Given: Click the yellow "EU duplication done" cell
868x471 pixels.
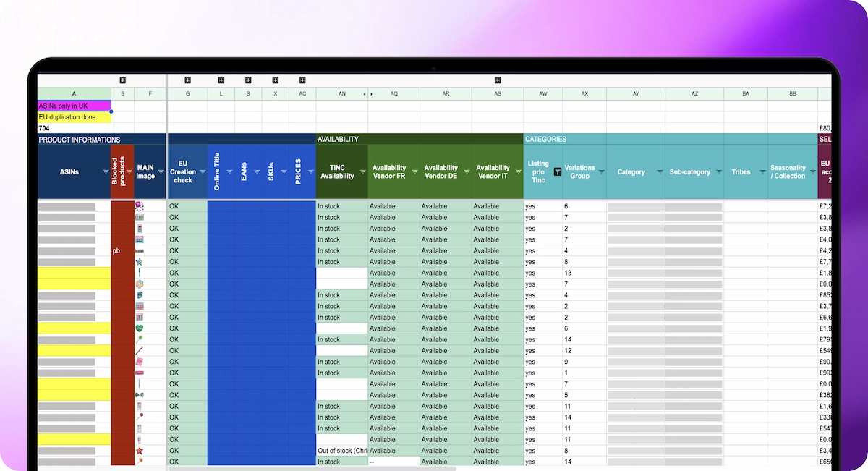Looking at the screenshot, I should pos(74,116).
